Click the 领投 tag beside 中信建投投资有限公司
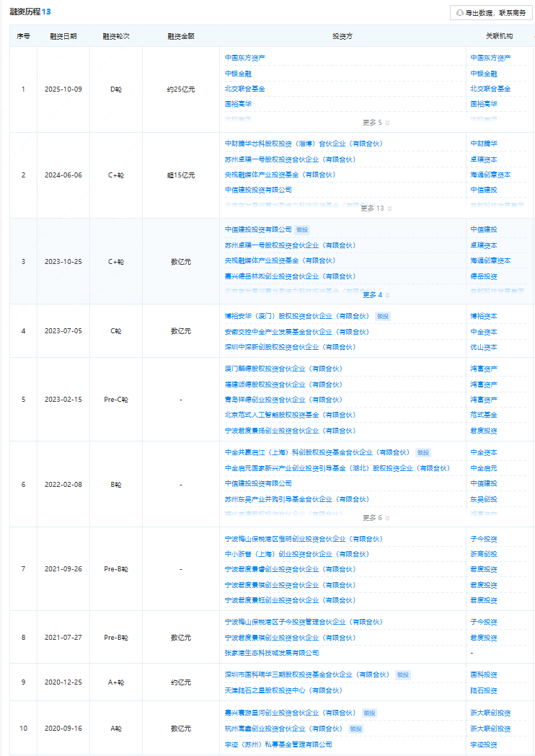The width and height of the screenshot is (535, 756). point(302,230)
